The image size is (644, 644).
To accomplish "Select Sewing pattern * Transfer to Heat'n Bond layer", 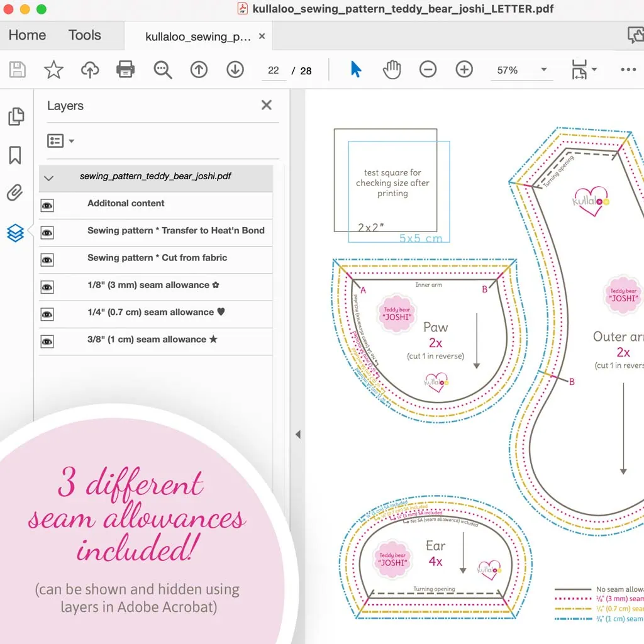I will coord(176,230).
